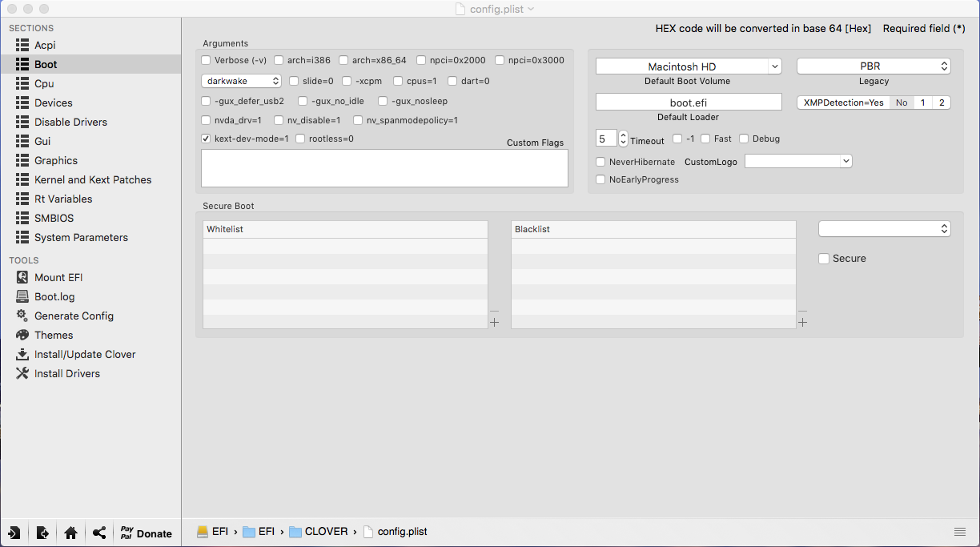Image resolution: width=980 pixels, height=547 pixels.
Task: Toggle the Debug checkbox
Action: [x=744, y=139]
